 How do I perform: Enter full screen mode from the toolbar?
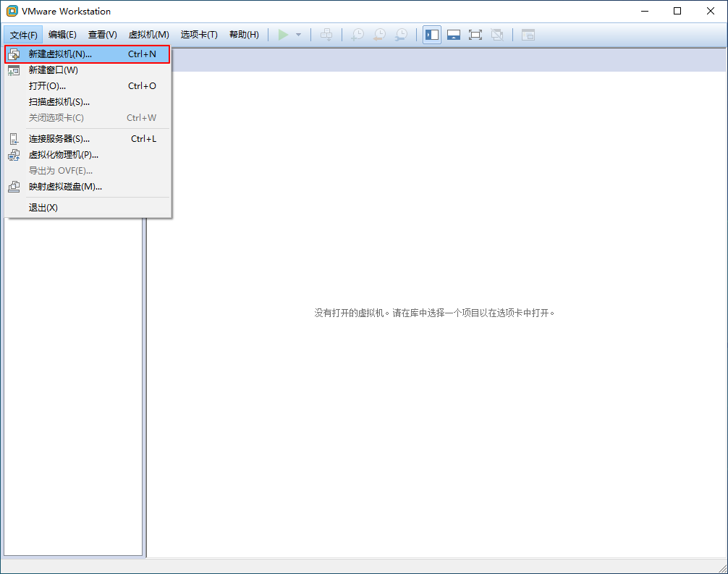[475, 34]
